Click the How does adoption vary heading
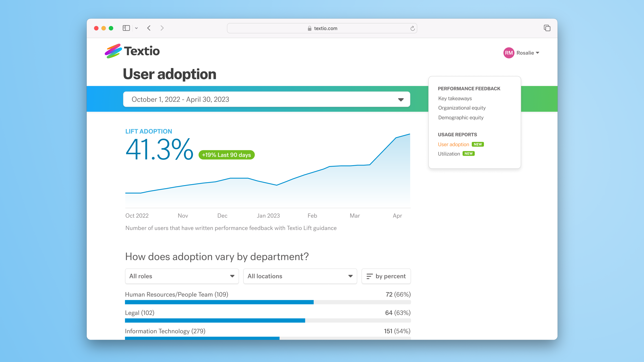Viewport: 644px width, 362px height. pos(217,256)
